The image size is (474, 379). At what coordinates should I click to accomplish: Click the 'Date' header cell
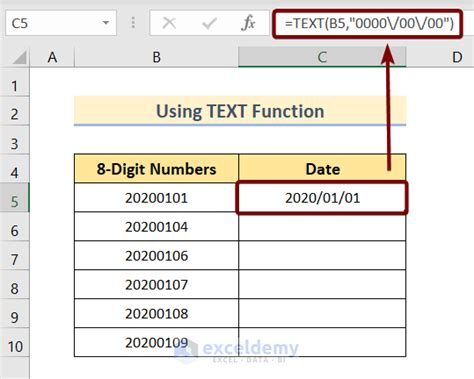tap(322, 169)
